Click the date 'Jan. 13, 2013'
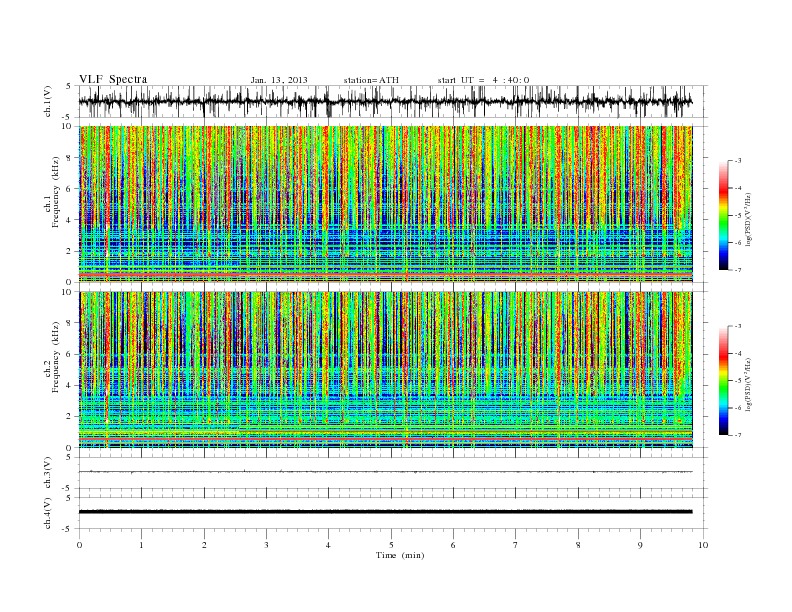This screenshot has height=612, width=792. pyautogui.click(x=279, y=80)
